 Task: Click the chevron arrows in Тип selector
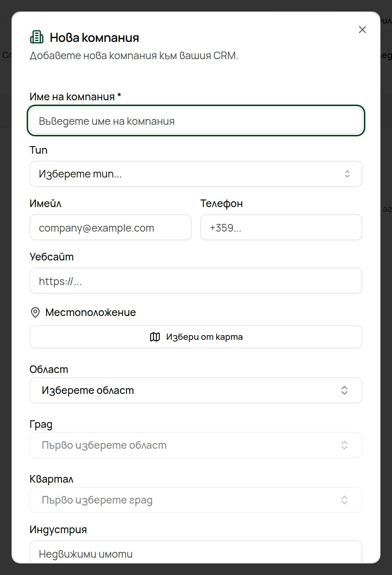(347, 174)
